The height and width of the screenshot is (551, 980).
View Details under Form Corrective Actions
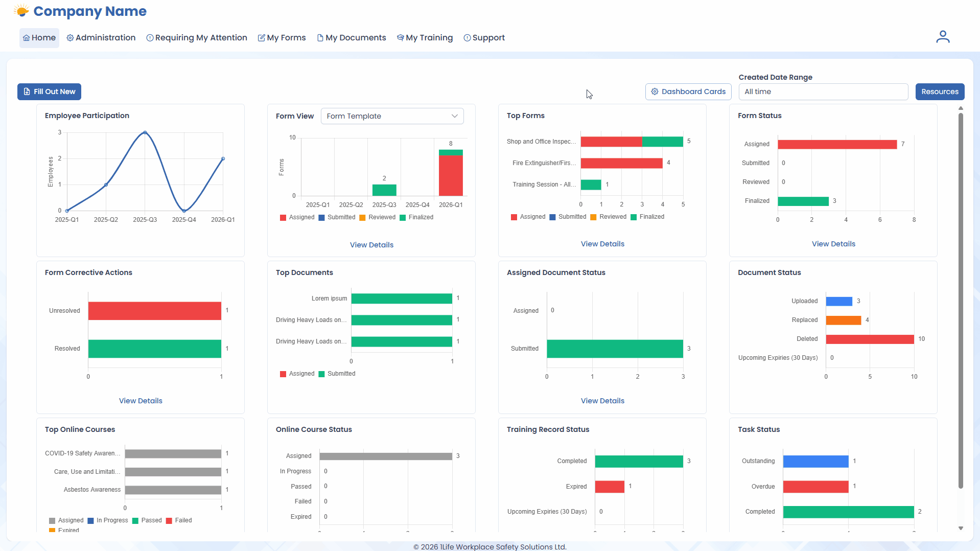[x=140, y=400]
